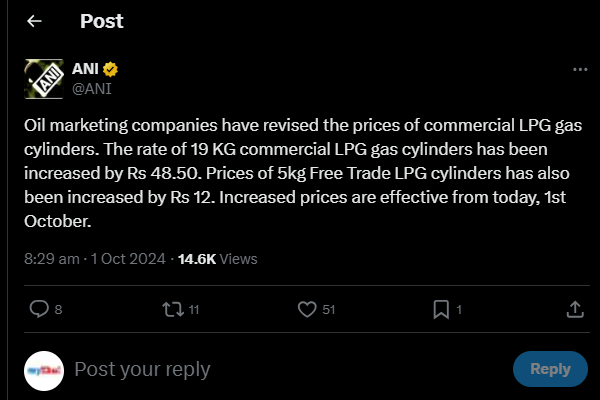View the 14.6K Views analytics
The width and height of the screenshot is (600, 400).
pos(217,258)
